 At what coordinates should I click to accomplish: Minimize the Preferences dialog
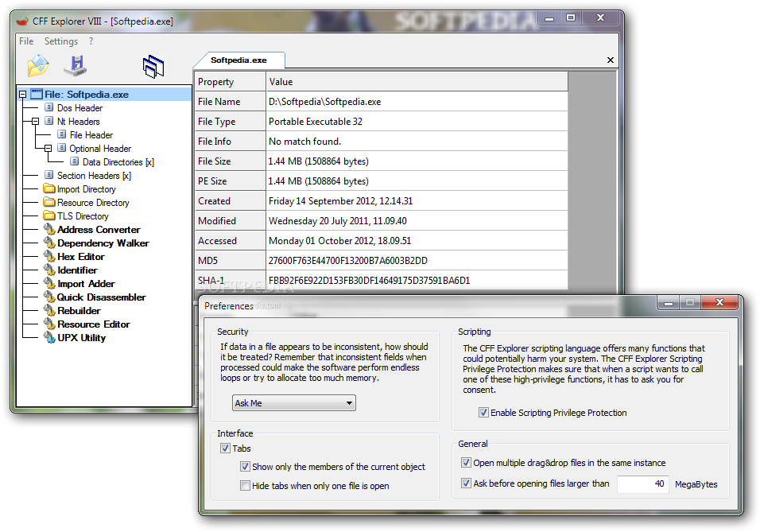click(x=669, y=302)
